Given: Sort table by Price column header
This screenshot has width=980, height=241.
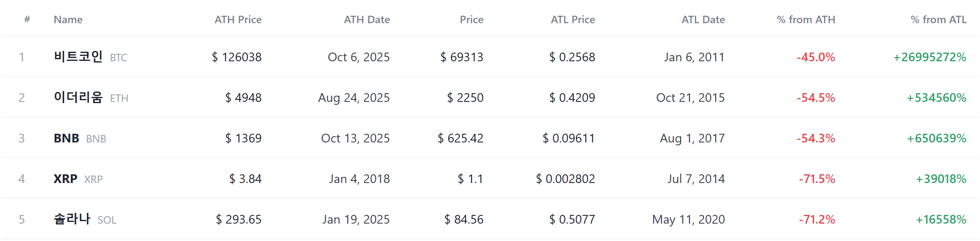Looking at the screenshot, I should point(472,19).
